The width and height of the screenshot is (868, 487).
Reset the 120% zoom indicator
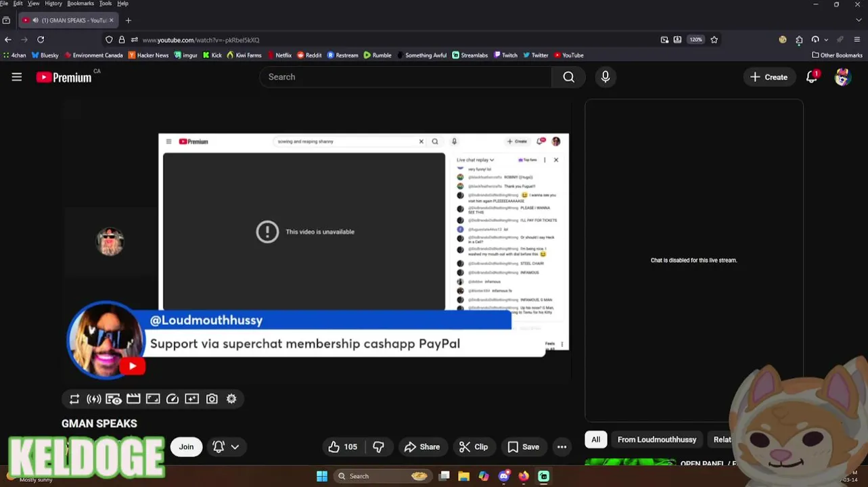(x=696, y=40)
